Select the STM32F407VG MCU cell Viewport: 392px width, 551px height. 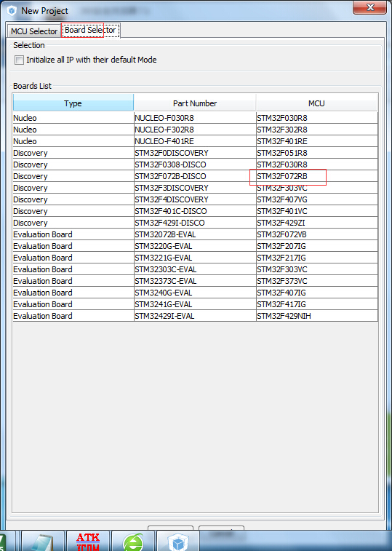pyautogui.click(x=317, y=199)
